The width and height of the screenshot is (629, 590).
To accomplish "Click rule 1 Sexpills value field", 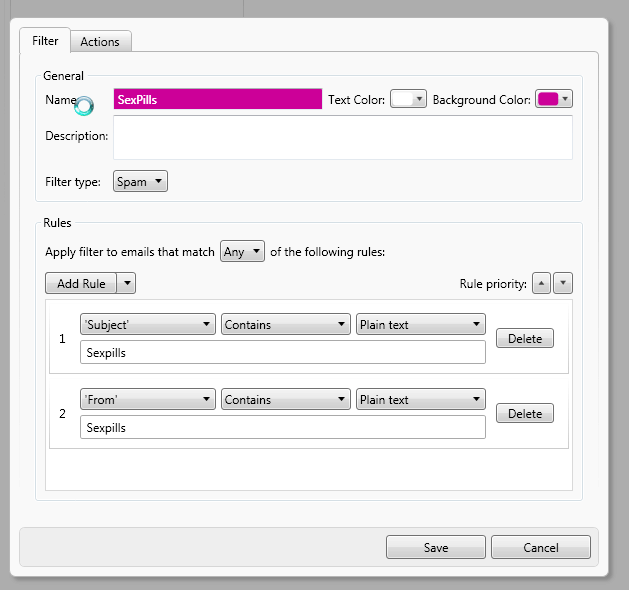I will point(283,352).
